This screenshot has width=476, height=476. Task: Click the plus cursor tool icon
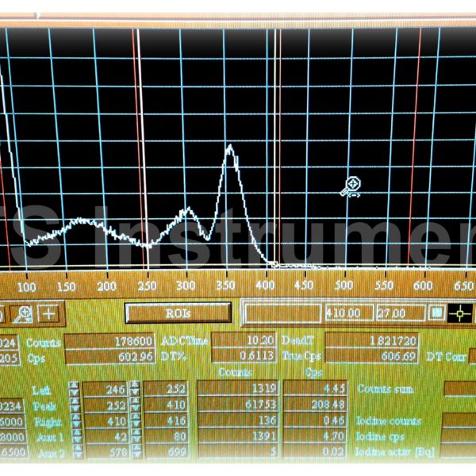(48, 314)
